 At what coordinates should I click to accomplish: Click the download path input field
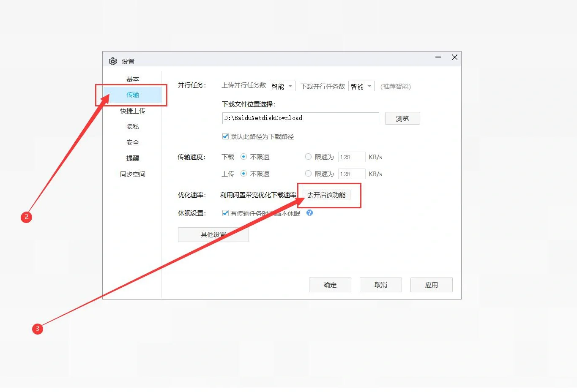(x=300, y=118)
